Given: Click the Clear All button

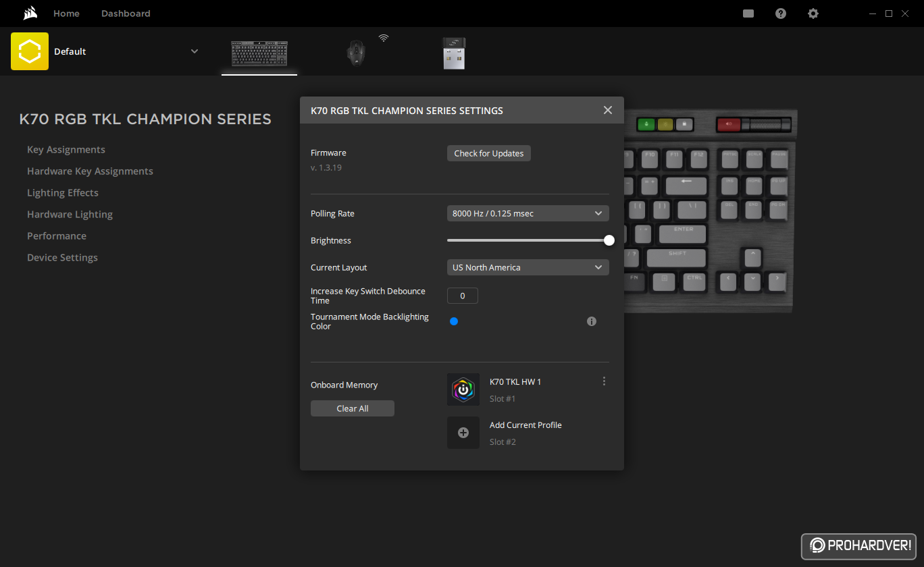Looking at the screenshot, I should pyautogui.click(x=353, y=408).
